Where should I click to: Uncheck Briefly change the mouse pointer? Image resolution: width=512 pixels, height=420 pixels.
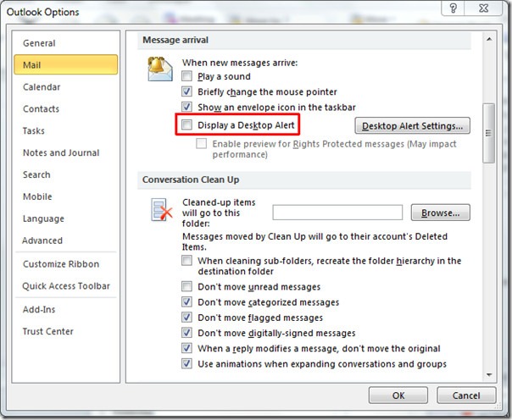187,91
